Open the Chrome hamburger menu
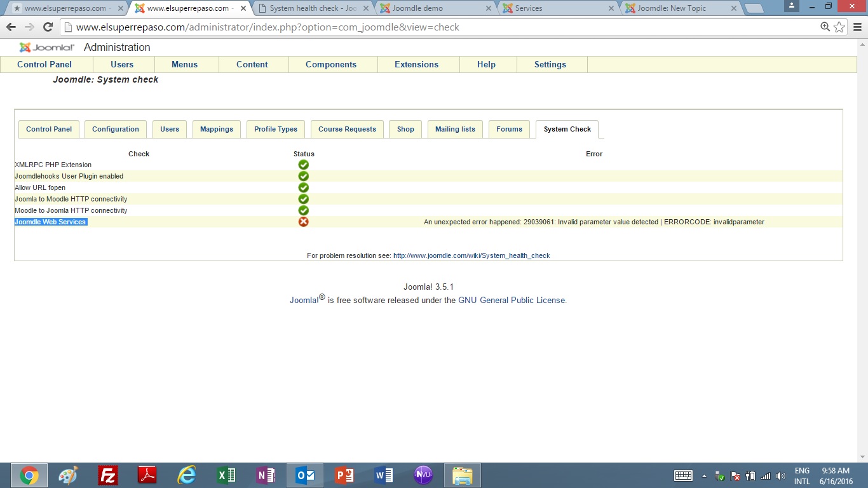The image size is (868, 488). coord(857,27)
